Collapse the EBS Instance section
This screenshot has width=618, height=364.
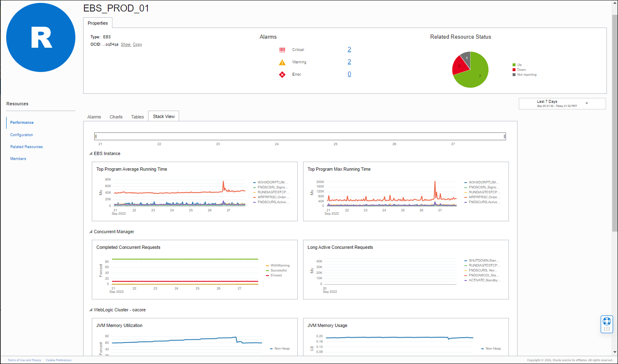[x=91, y=153]
